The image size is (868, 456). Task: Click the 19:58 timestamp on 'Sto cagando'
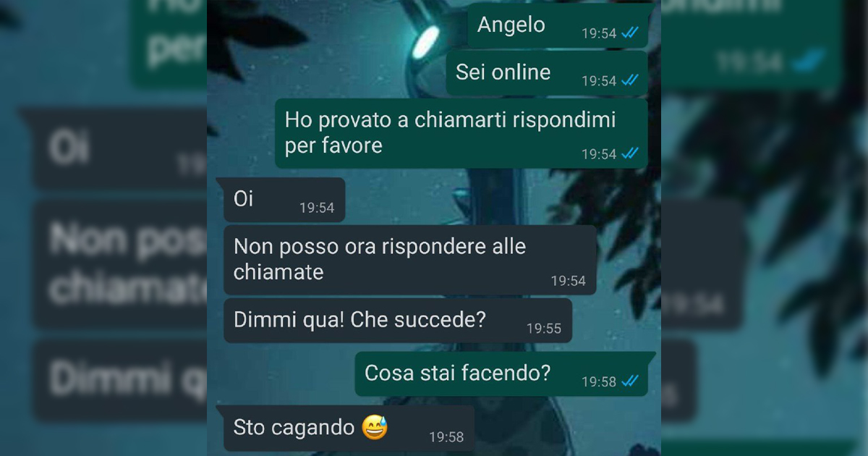[446, 437]
